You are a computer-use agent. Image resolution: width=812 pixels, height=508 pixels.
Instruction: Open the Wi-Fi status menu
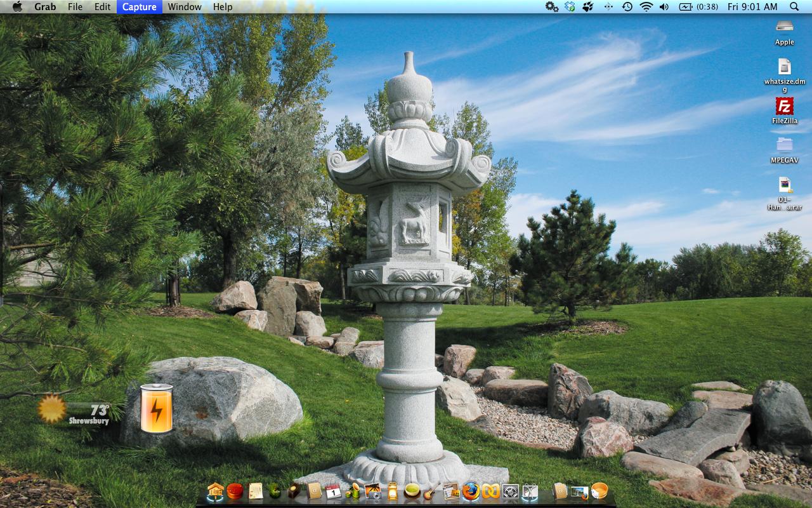[646, 6]
